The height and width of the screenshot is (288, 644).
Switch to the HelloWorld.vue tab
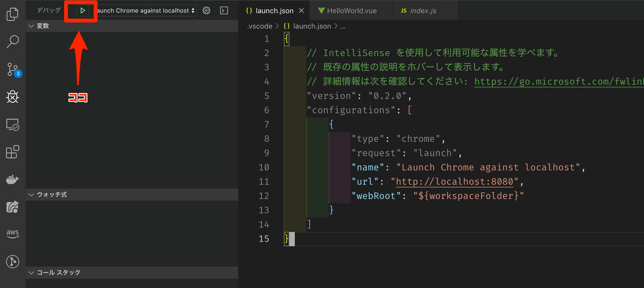(x=351, y=10)
